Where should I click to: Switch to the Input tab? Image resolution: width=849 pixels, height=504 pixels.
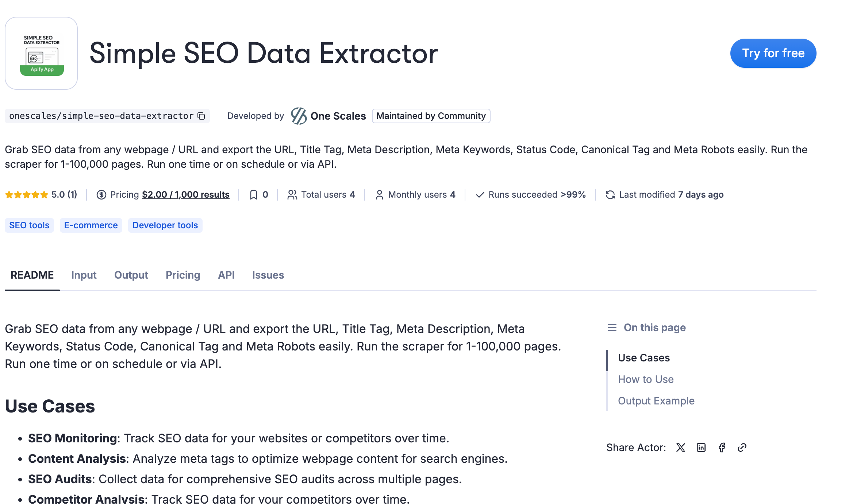(x=84, y=275)
